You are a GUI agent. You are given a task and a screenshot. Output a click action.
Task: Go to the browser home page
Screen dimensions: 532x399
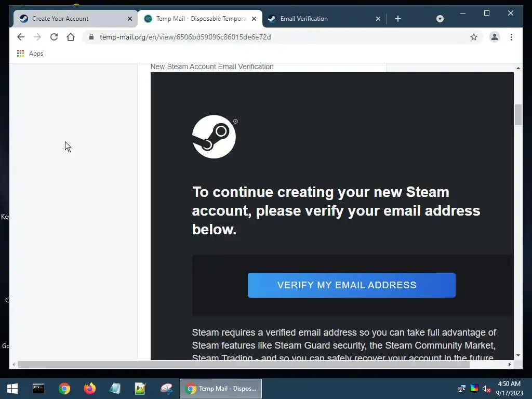pos(71,37)
